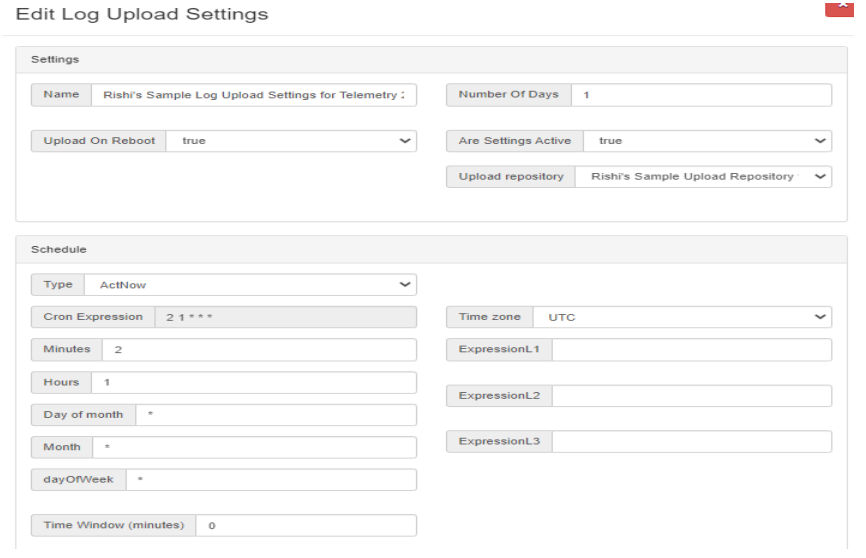Click the Minutes input field
This screenshot has height=558, width=866.
[258, 350]
